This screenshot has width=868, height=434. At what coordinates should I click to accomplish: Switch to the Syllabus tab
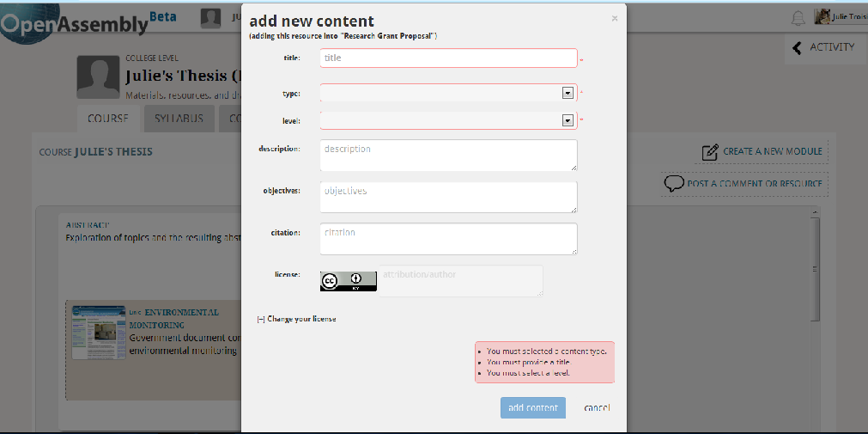coord(179,119)
